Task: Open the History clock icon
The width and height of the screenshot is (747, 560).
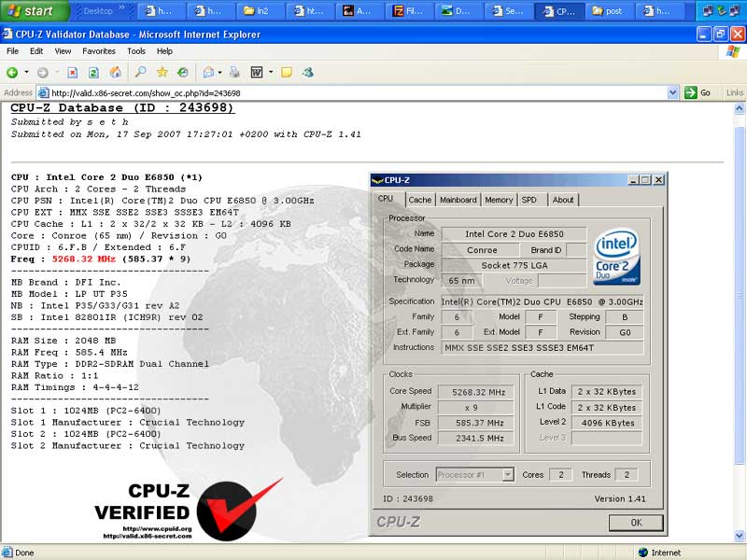Action: (183, 72)
